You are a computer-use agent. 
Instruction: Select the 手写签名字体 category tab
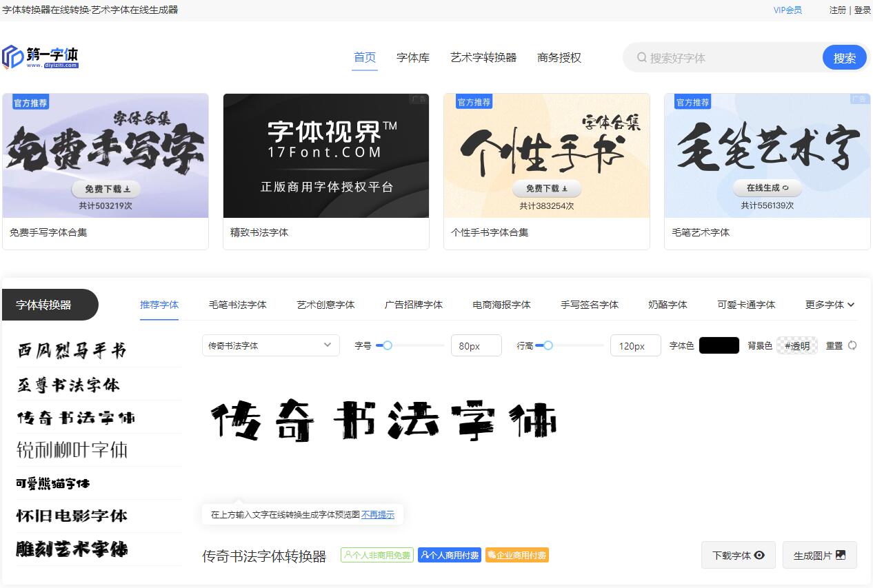click(x=590, y=305)
